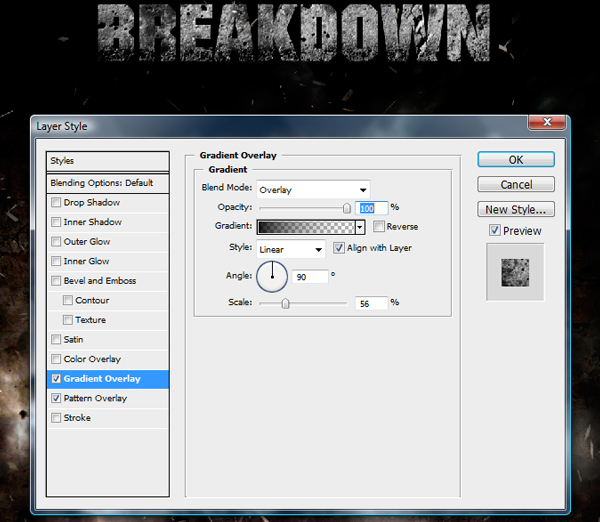The width and height of the screenshot is (600, 522).
Task: Check the Contour option box
Action: coord(68,300)
